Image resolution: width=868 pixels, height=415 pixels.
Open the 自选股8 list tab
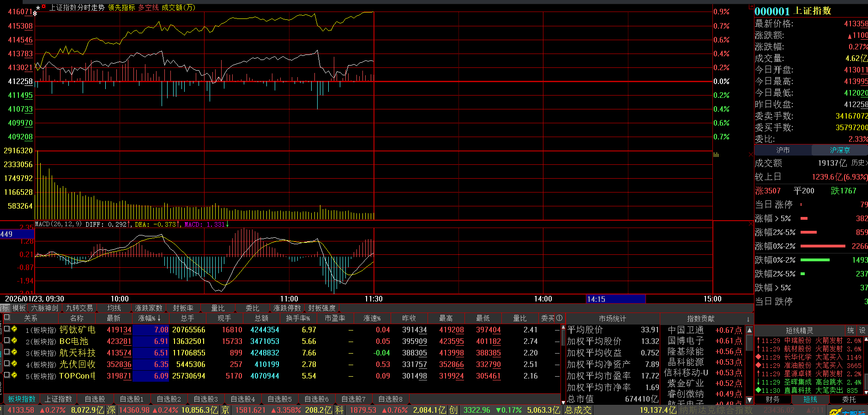(391, 399)
